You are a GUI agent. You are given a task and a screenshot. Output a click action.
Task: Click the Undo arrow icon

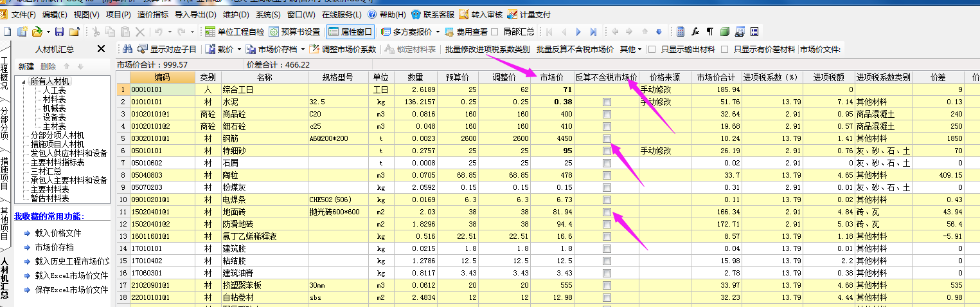point(159,32)
